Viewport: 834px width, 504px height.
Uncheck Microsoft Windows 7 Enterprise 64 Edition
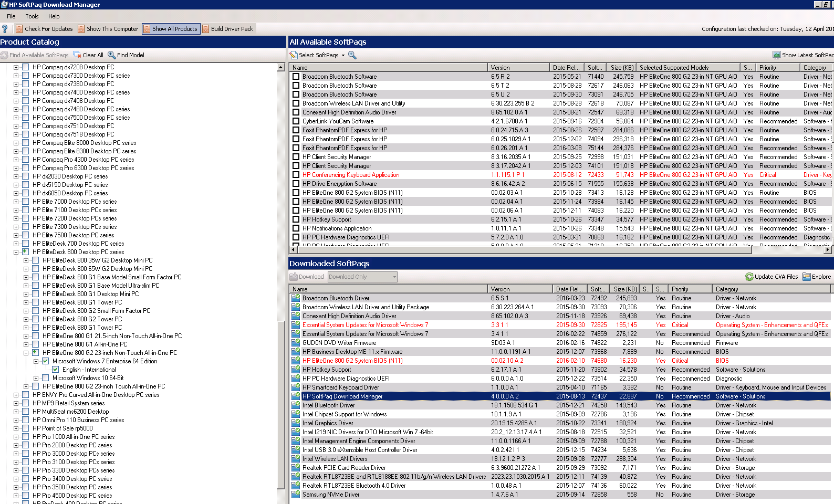(x=46, y=361)
